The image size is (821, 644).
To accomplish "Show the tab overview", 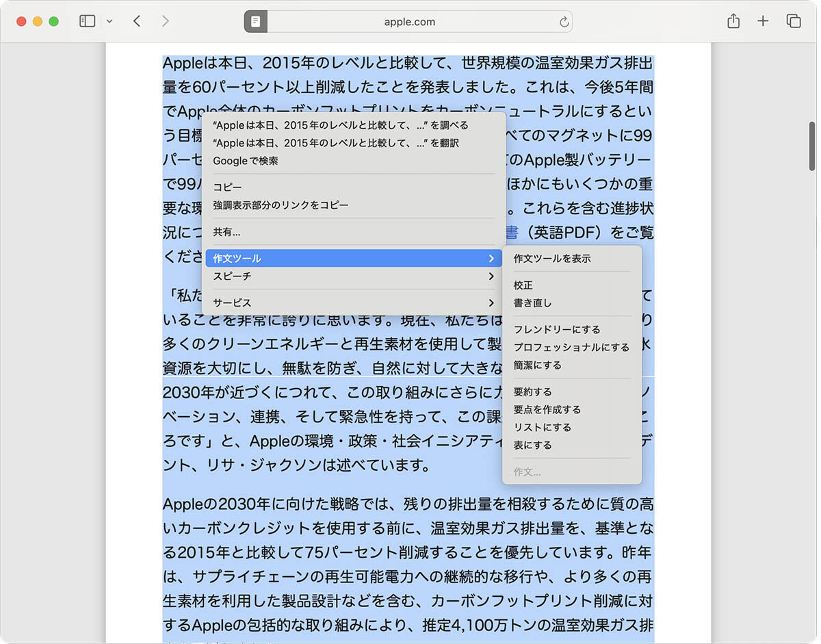I will point(794,21).
